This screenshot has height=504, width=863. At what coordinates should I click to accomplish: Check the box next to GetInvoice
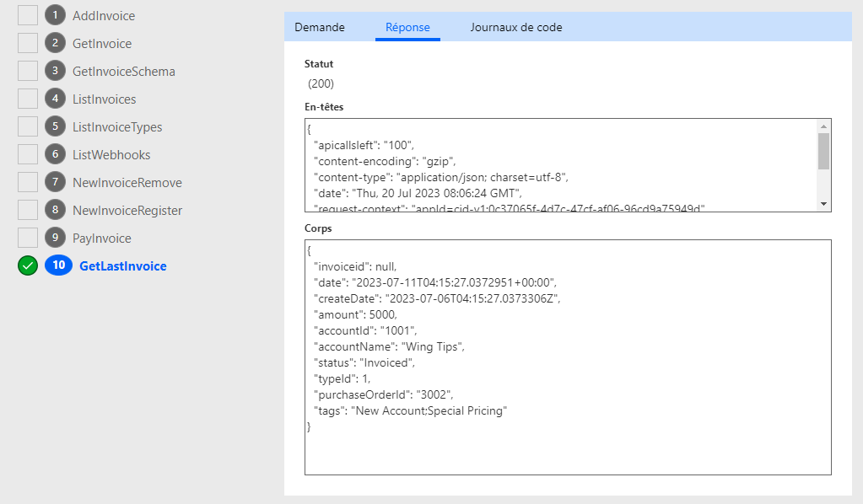tap(28, 43)
